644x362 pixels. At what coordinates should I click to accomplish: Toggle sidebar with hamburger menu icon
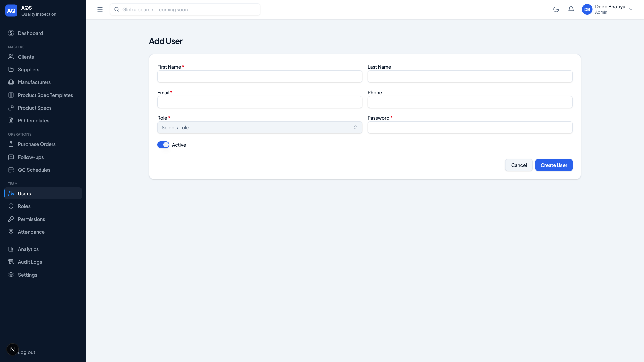[100, 9]
